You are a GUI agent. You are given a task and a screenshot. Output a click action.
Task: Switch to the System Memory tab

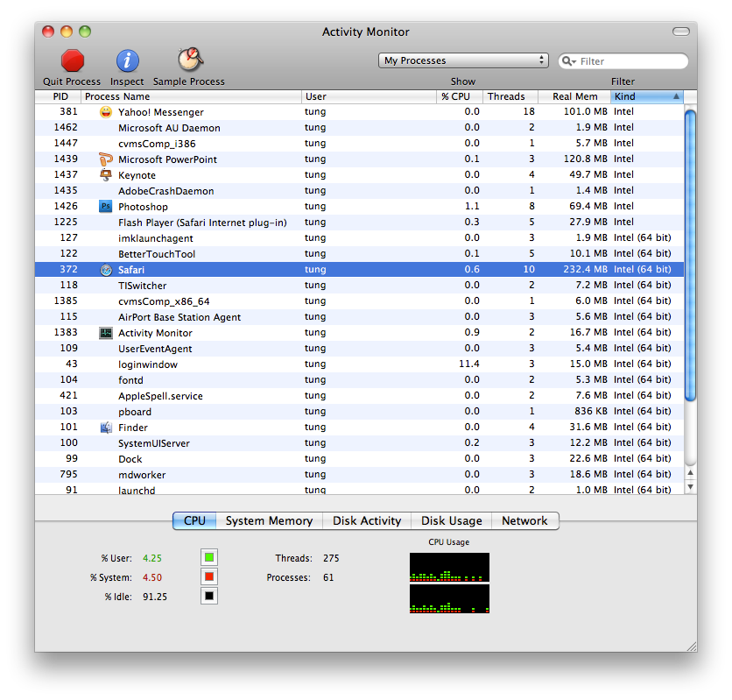[x=270, y=520]
